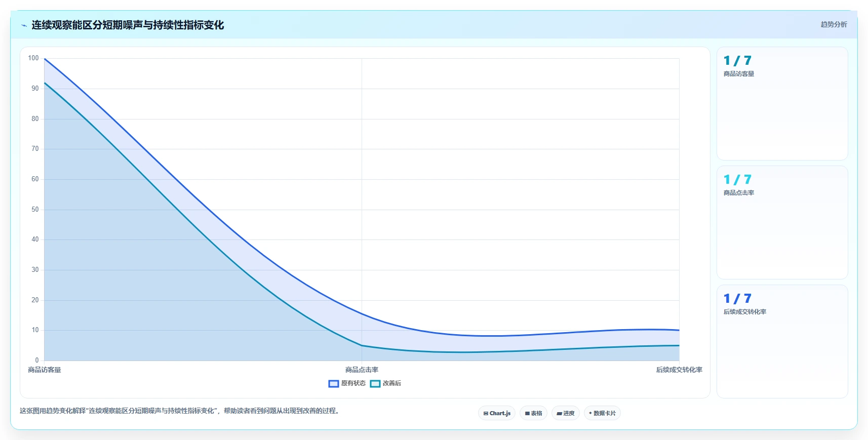Click the title 连续观察能区分短期噪声与持续性指标变化
This screenshot has width=868, height=440.
tap(128, 25)
